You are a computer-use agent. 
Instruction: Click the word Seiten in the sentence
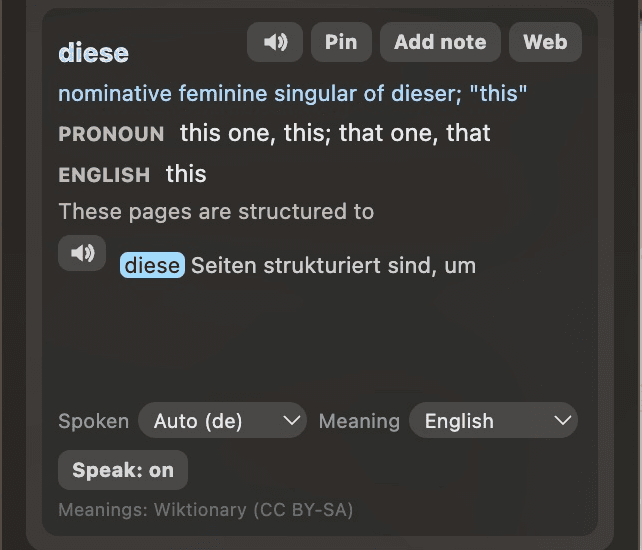tap(224, 265)
